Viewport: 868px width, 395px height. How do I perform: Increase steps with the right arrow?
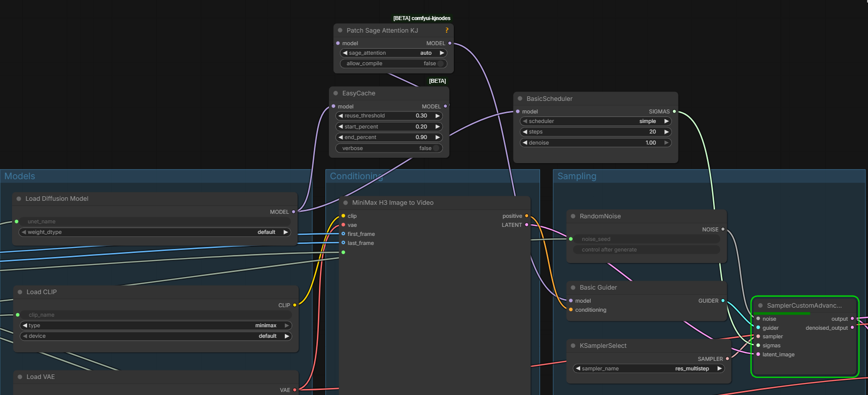click(x=666, y=131)
